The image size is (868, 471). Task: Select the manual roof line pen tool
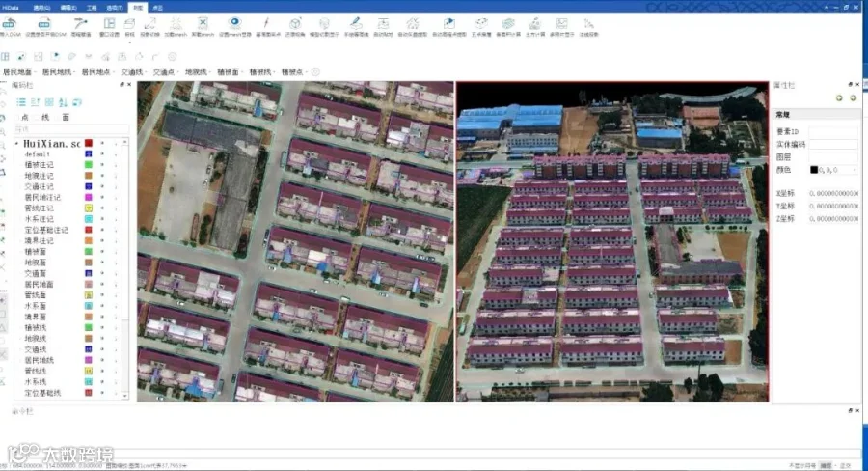(x=356, y=23)
